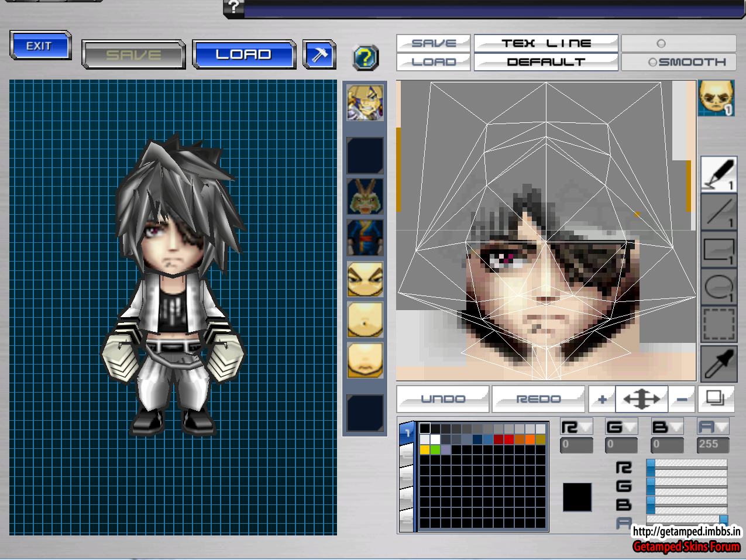This screenshot has width=746, height=560.
Task: Open the A channel dropdown
Action: point(713,427)
